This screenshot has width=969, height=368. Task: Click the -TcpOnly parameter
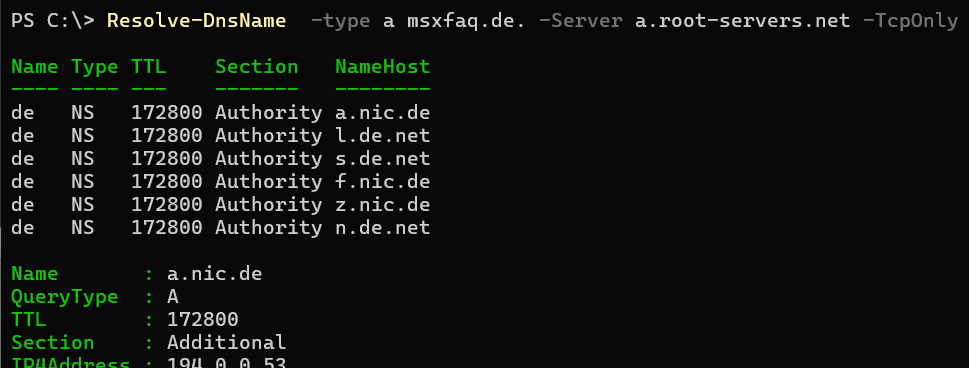pos(910,21)
